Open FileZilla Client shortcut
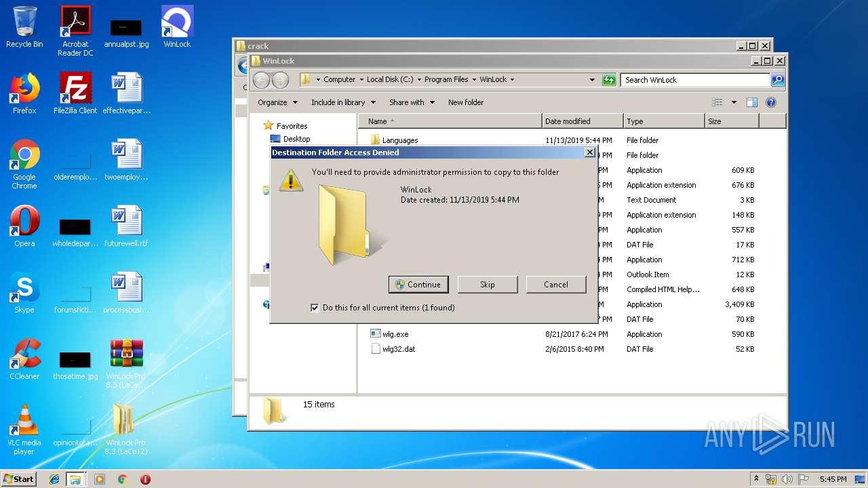Viewport: 868px width, 488px height. [75, 94]
